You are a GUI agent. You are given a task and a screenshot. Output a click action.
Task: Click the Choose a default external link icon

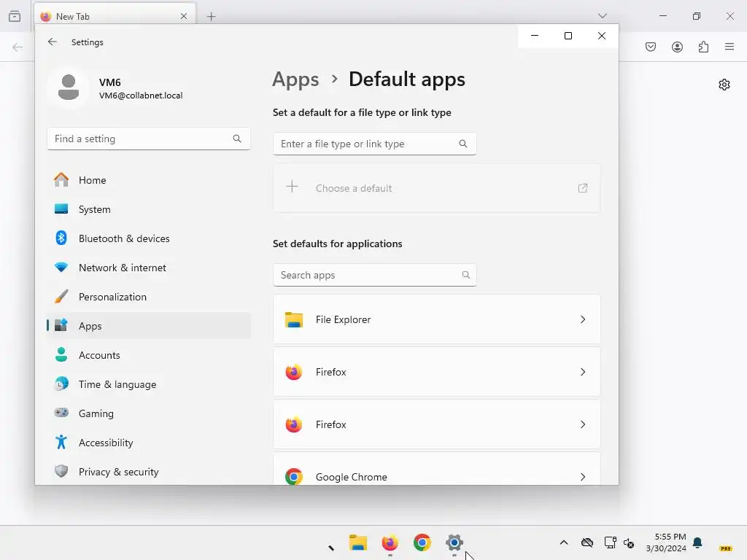(583, 188)
